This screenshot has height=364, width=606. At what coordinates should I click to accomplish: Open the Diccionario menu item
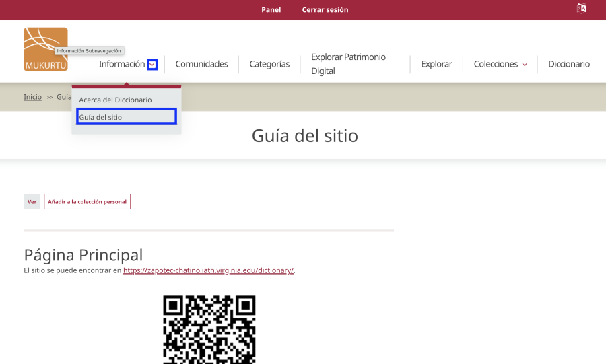pos(569,64)
